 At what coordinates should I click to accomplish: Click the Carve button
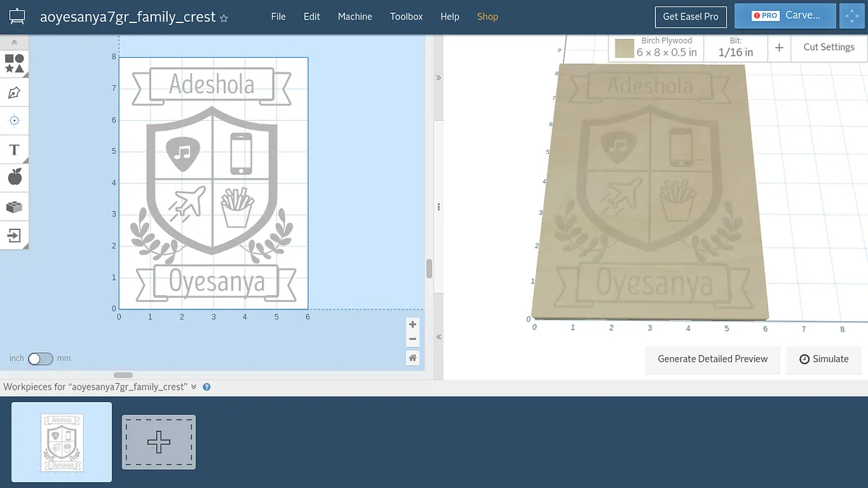[x=786, y=15]
